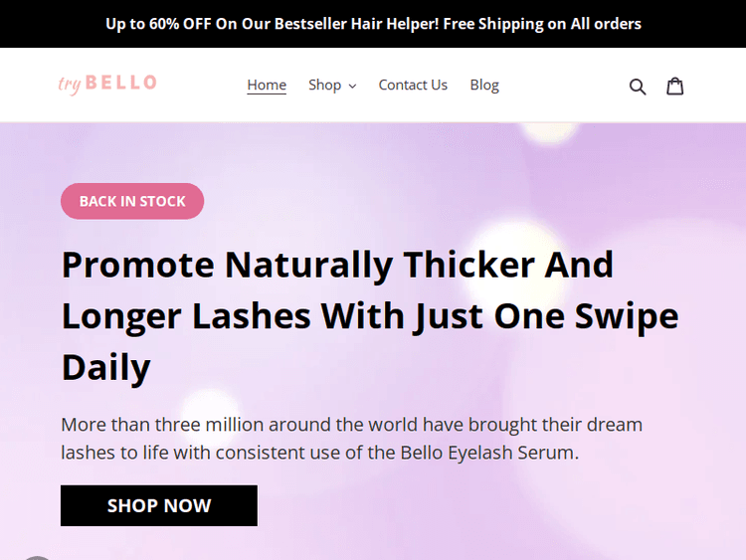
Task: Open the Contact Us page
Action: pos(413,86)
